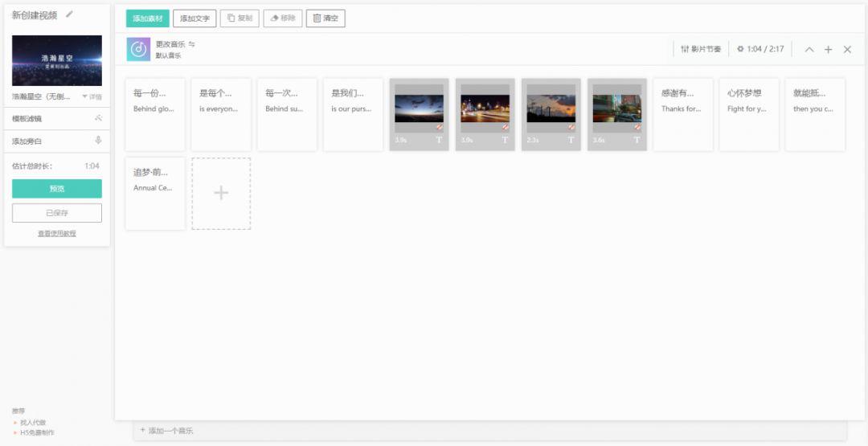Click the dashed empty slot to add a scene
Image resolution: width=868 pixels, height=446 pixels.
(x=221, y=193)
